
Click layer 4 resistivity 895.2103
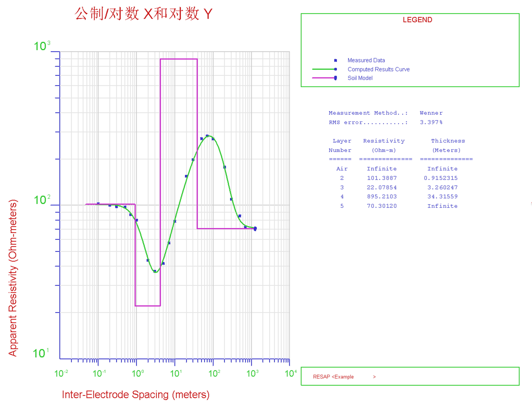coord(382,197)
